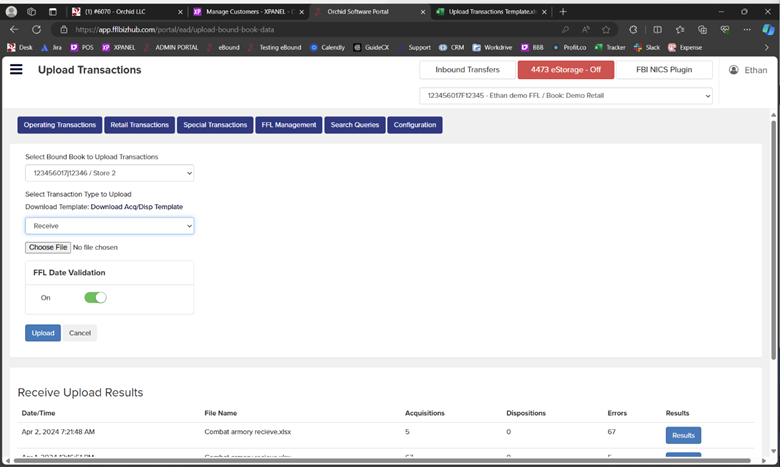Screen dimensions: 780x467
Task: Open the Calendly bookmark
Action: (x=327, y=47)
